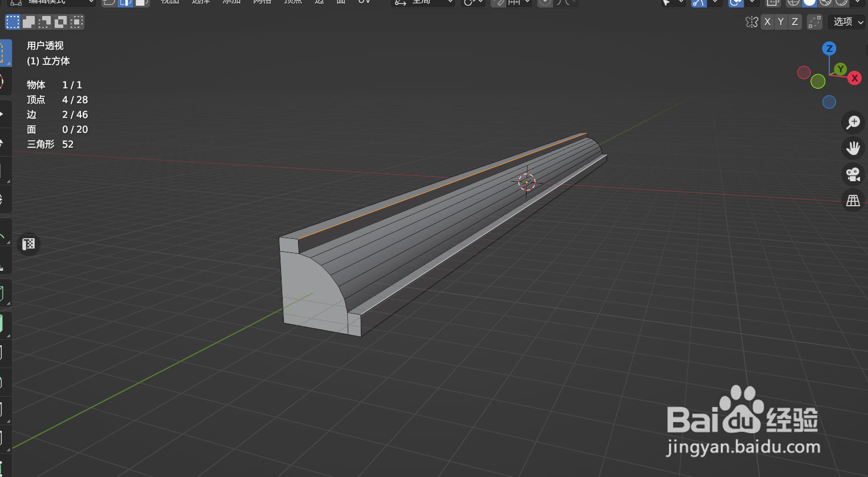The width and height of the screenshot is (868, 477).
Task: Enable face select mode
Action: point(141,2)
